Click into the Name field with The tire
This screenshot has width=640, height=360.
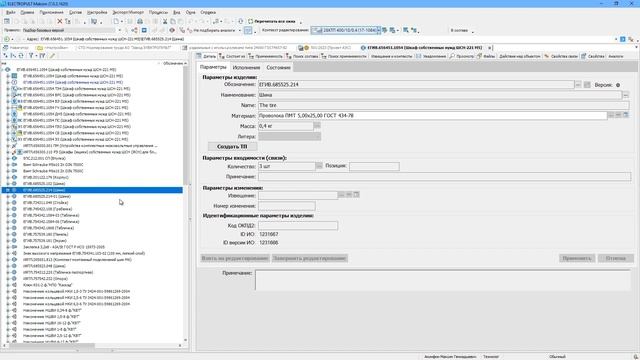444,105
